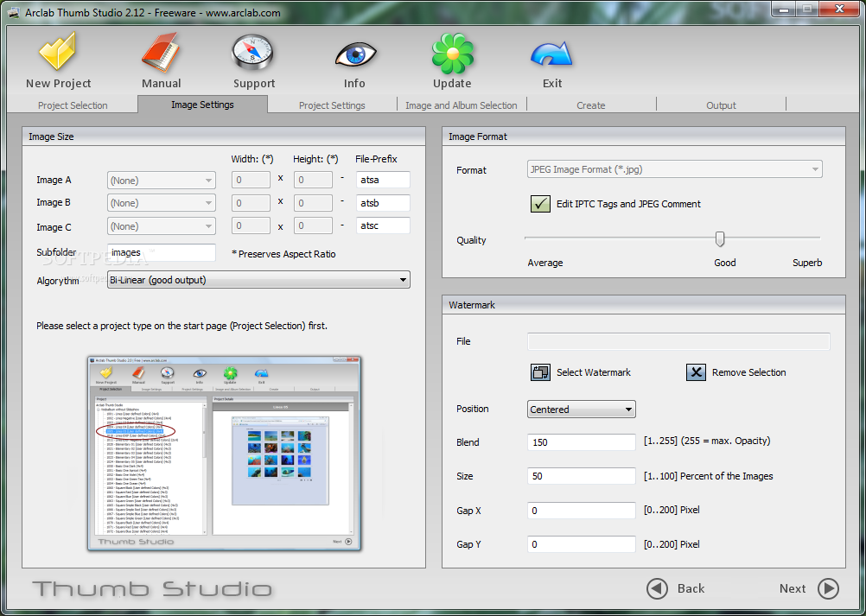Click the Exit arrow icon
This screenshot has height=616, width=866.
click(551, 55)
